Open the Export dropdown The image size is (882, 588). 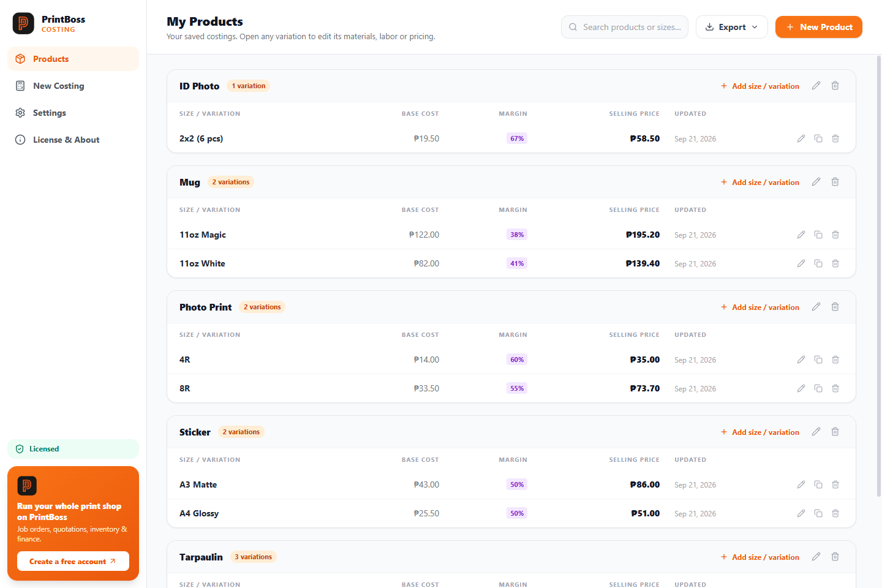[x=731, y=27]
